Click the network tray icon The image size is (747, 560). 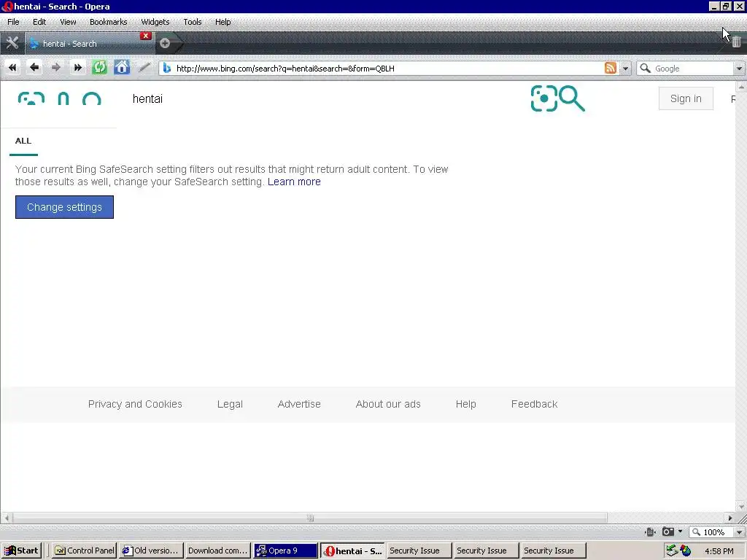point(672,551)
